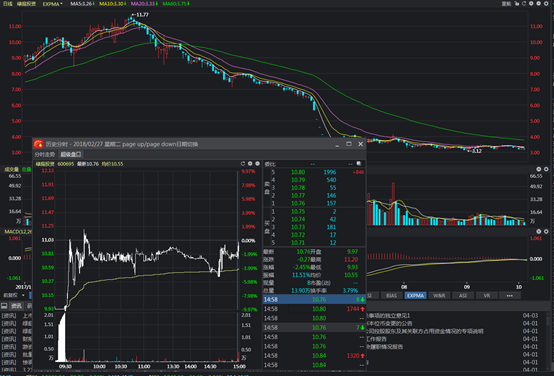Viewport: 554px width, 376px height.
Task: Select highlighted 14:58 trade row with volume 8
Action: click(x=314, y=299)
